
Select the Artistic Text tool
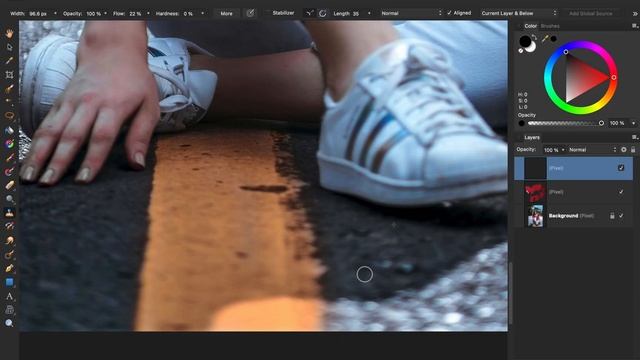[x=9, y=296]
